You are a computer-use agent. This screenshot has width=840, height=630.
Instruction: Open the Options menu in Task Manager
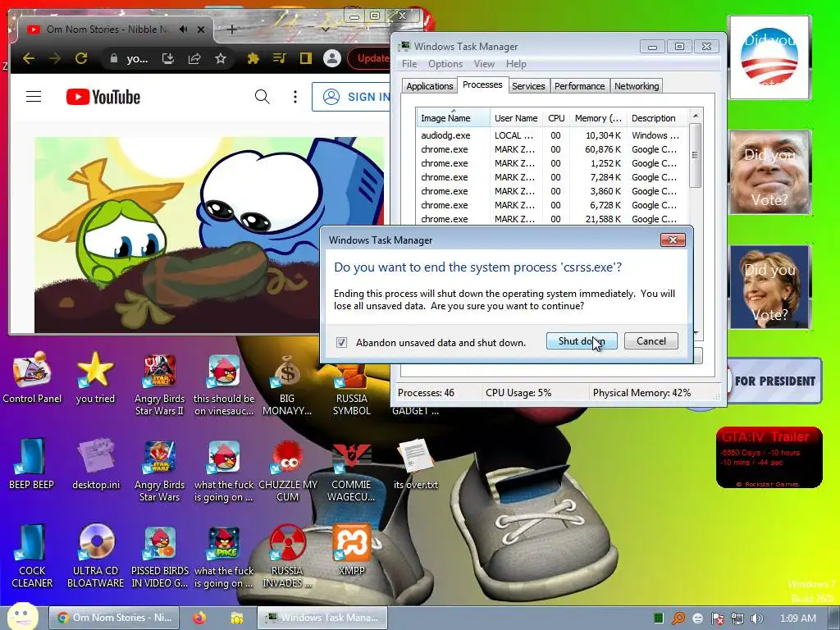[x=445, y=64]
